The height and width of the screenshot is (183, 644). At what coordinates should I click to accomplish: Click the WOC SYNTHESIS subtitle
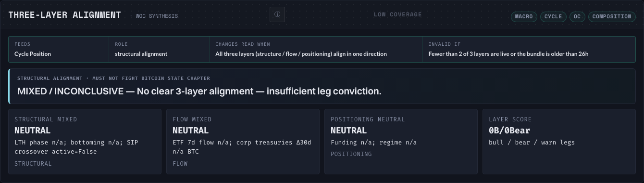point(154,16)
